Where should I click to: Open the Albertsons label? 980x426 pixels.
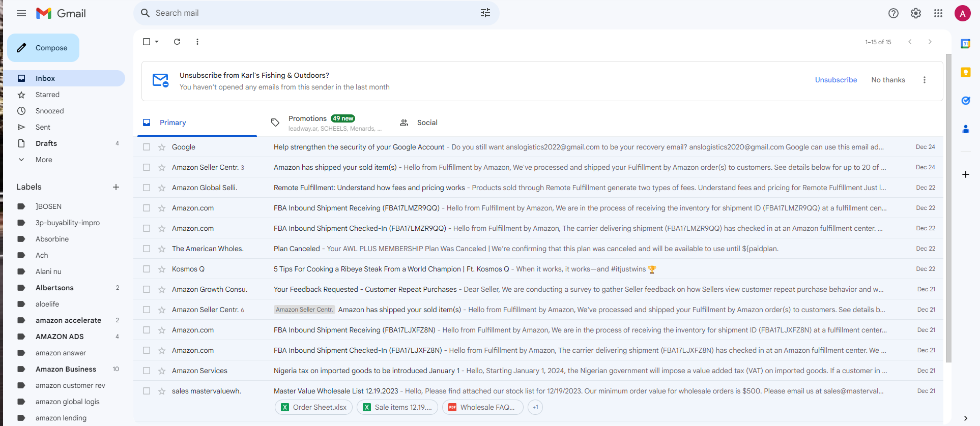(x=64, y=288)
